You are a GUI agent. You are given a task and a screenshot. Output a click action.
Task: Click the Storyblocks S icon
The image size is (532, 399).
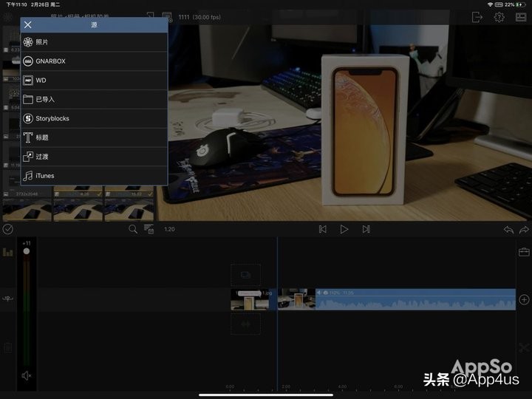[x=28, y=118]
